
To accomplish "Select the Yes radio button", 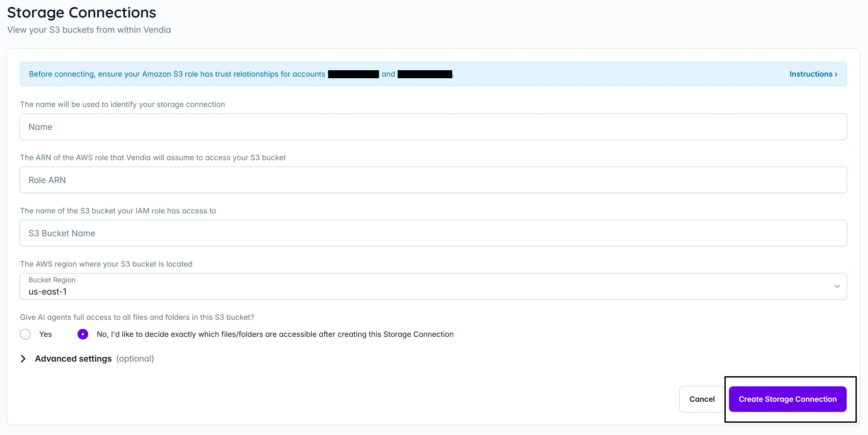I will coord(25,334).
